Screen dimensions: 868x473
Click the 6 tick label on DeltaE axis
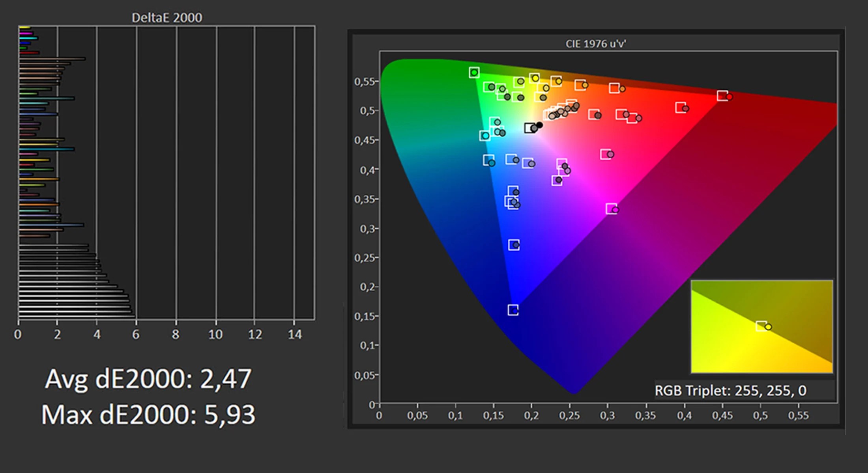pyautogui.click(x=136, y=335)
